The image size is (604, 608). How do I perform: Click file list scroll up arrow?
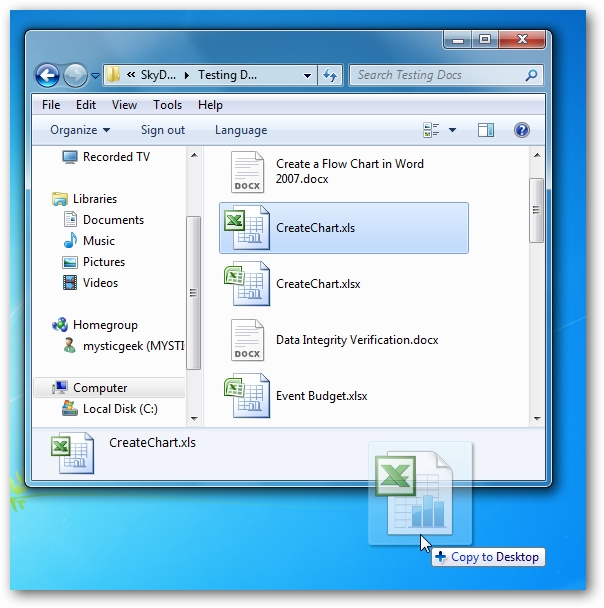click(537, 155)
